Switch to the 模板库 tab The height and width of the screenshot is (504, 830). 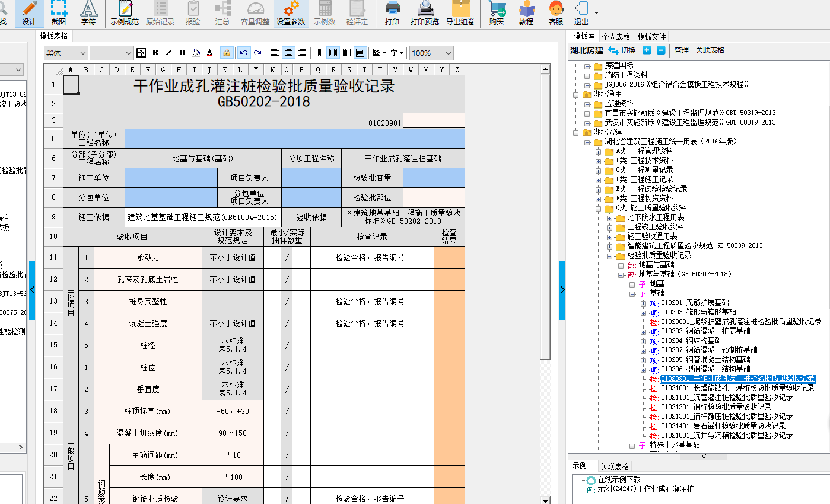584,36
